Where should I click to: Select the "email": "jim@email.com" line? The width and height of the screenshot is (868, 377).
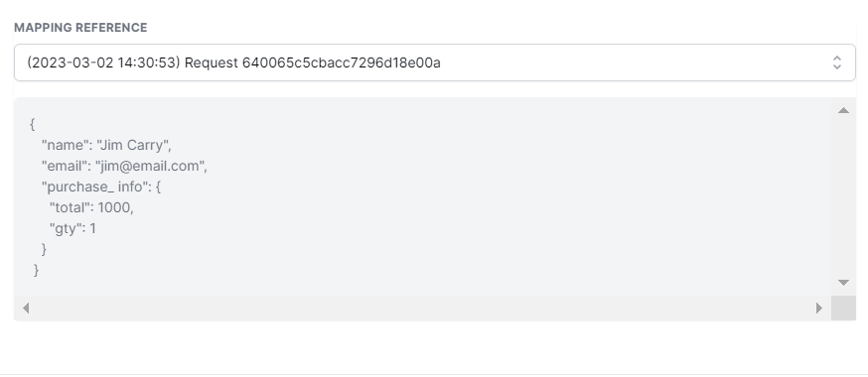124,166
